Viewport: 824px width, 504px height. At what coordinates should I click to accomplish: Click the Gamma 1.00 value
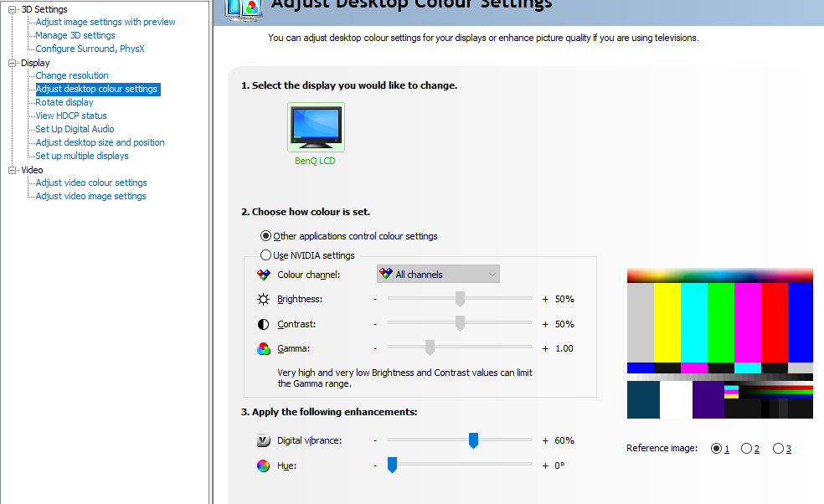point(564,348)
